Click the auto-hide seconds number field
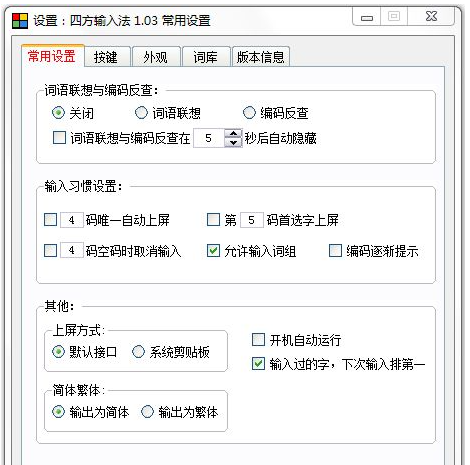The height and width of the screenshot is (465, 470). [209, 138]
